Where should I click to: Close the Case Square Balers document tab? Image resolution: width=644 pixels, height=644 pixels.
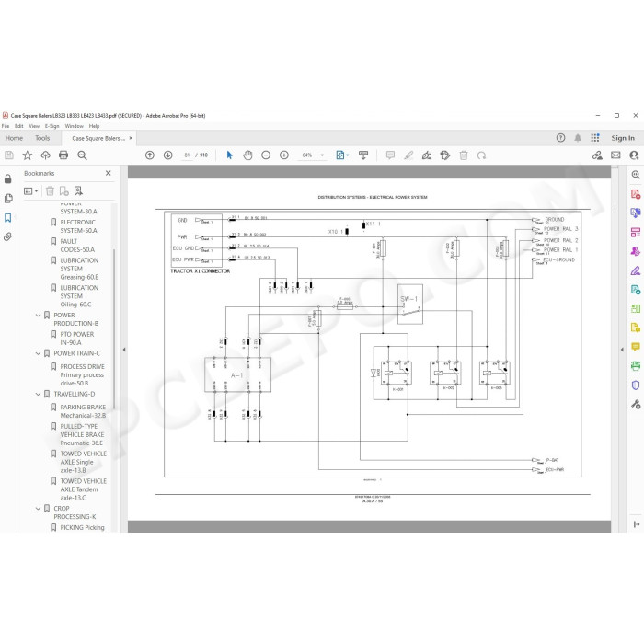coord(131,138)
